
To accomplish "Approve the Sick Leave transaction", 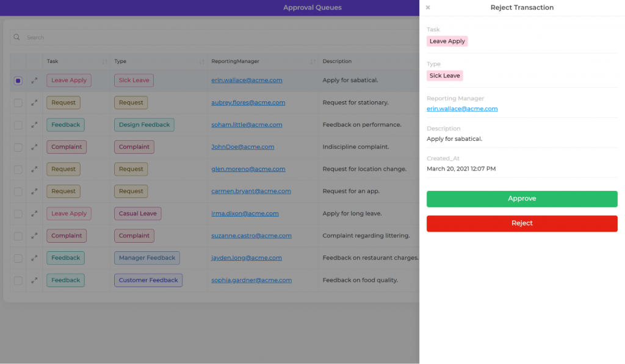I will point(522,198).
